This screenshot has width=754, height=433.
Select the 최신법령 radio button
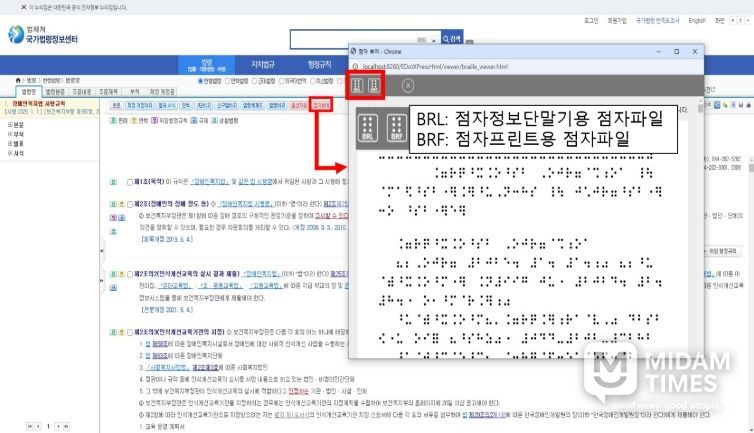click(313, 81)
